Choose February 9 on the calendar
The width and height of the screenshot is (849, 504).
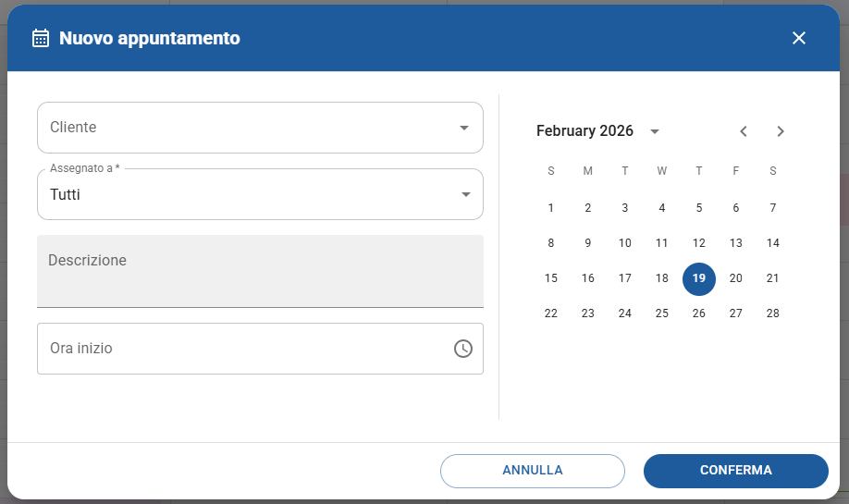click(x=588, y=243)
